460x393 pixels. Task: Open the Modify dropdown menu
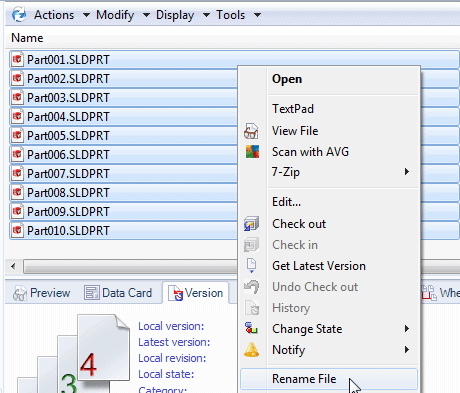122,15
